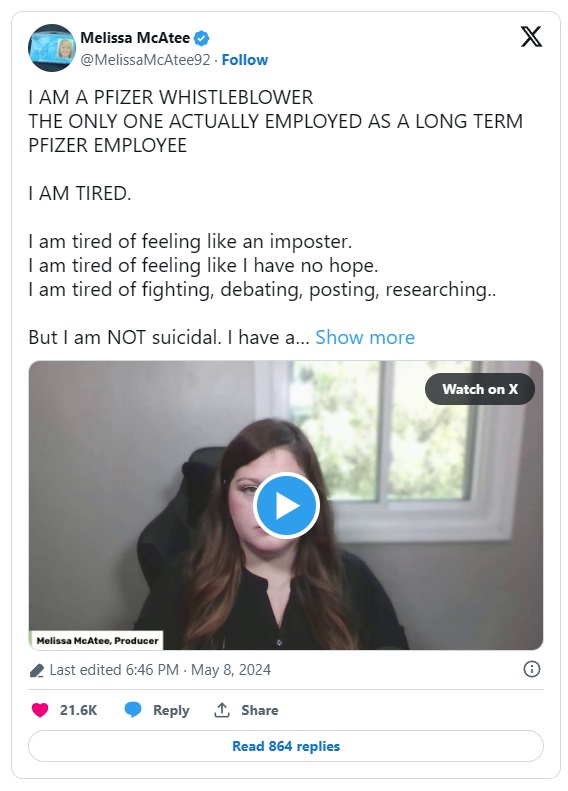Click the Share text label
Image resolution: width=568 pixels, height=791 pixels.
pyautogui.click(x=259, y=710)
